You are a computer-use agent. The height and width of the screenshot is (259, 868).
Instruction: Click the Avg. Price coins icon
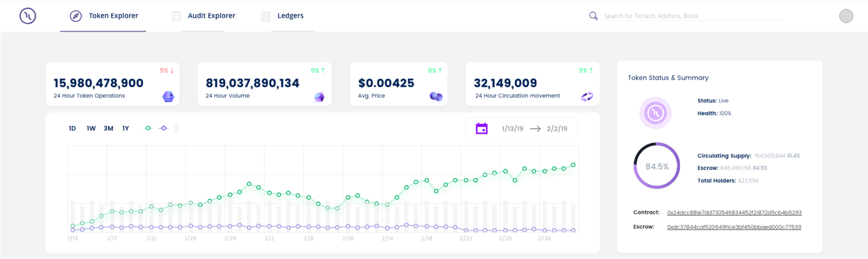tap(436, 97)
